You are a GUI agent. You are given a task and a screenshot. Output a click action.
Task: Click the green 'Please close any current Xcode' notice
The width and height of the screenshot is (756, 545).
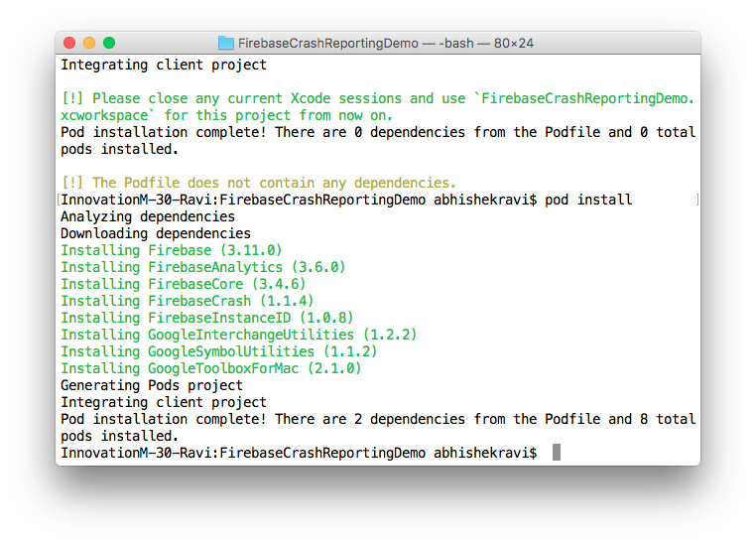[377, 98]
